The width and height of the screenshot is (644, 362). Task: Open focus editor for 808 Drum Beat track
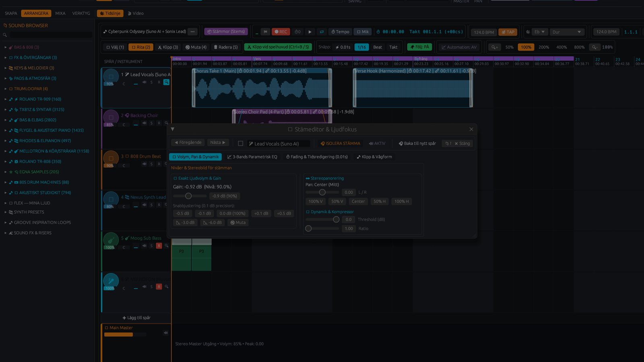click(166, 164)
